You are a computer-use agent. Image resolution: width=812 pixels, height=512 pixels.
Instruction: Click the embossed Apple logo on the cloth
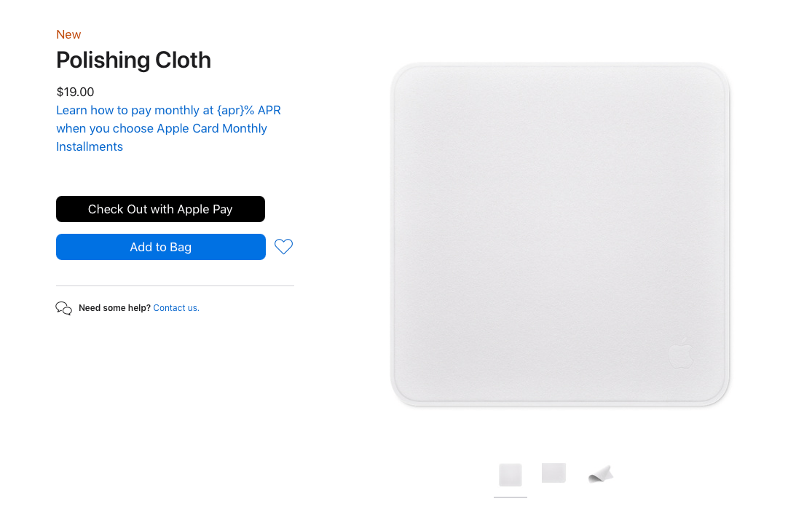(x=681, y=353)
